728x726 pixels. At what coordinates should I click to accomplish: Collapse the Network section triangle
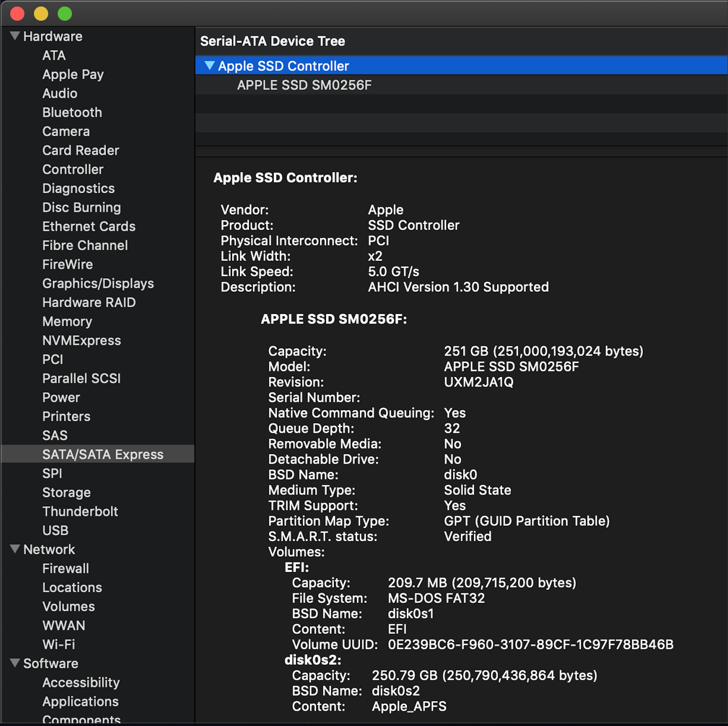15,549
